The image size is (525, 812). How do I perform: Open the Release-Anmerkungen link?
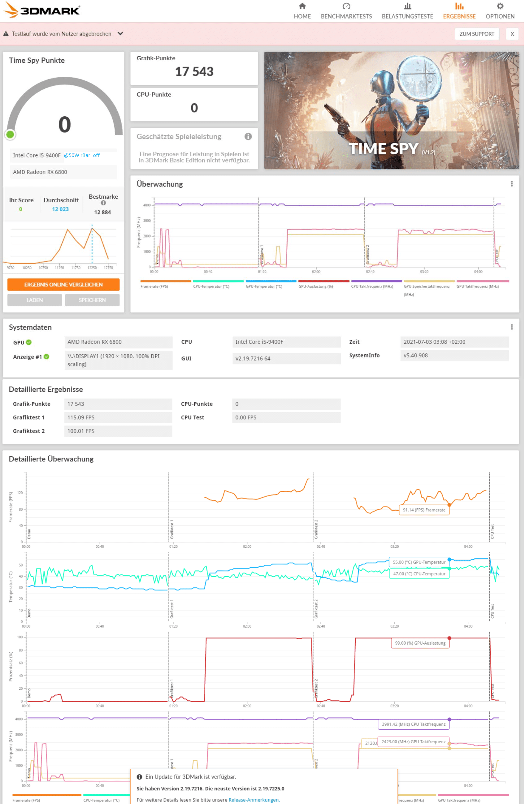coord(254,800)
